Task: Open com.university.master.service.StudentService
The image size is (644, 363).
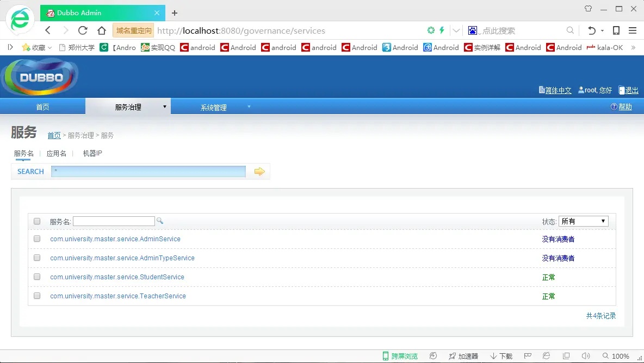Action: [x=117, y=277]
